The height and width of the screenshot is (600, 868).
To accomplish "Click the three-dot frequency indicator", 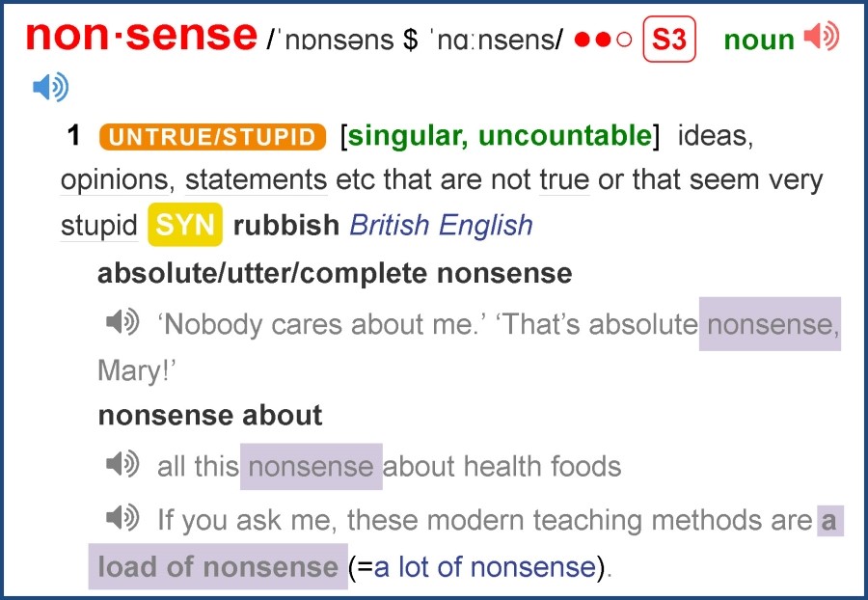I will coord(603,40).
